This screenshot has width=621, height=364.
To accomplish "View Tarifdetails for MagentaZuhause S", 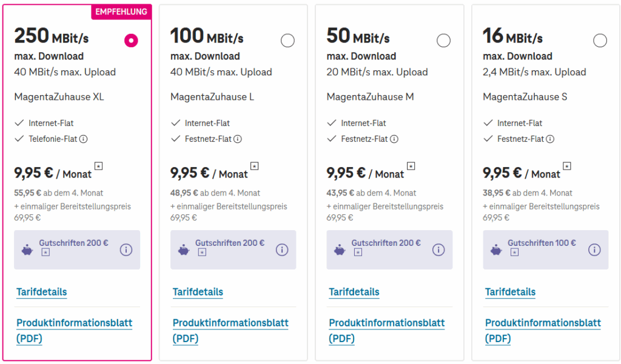I will (x=510, y=292).
